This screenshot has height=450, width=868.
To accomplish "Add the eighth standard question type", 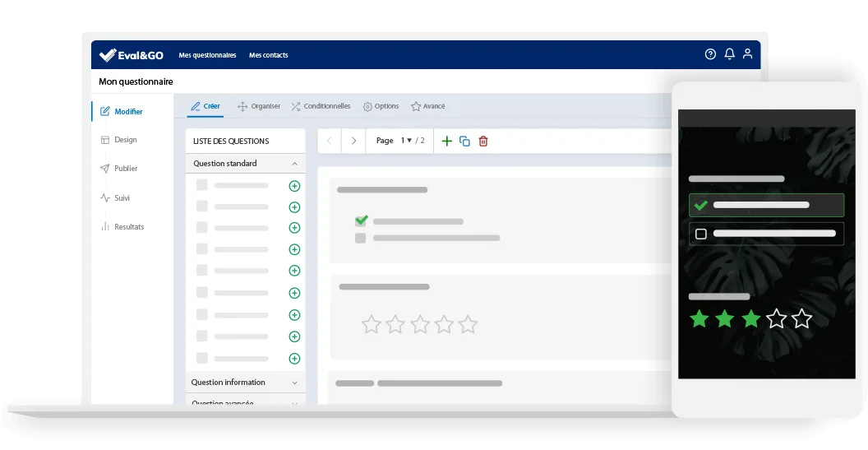I will (x=294, y=336).
